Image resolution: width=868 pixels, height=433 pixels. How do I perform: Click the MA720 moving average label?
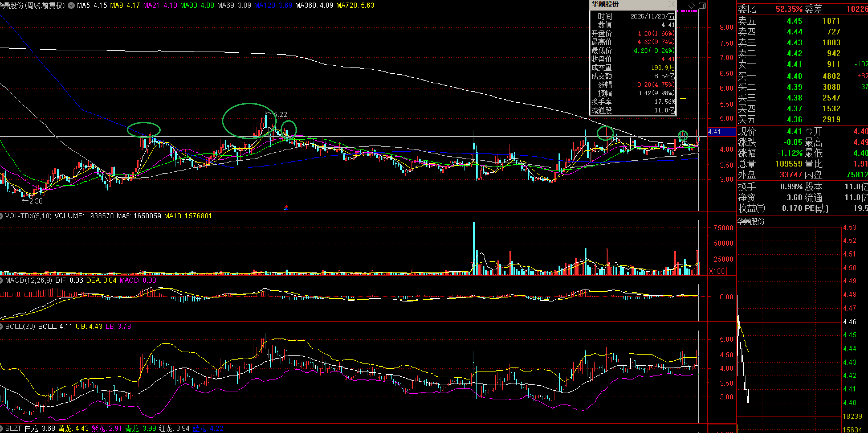coord(355,5)
